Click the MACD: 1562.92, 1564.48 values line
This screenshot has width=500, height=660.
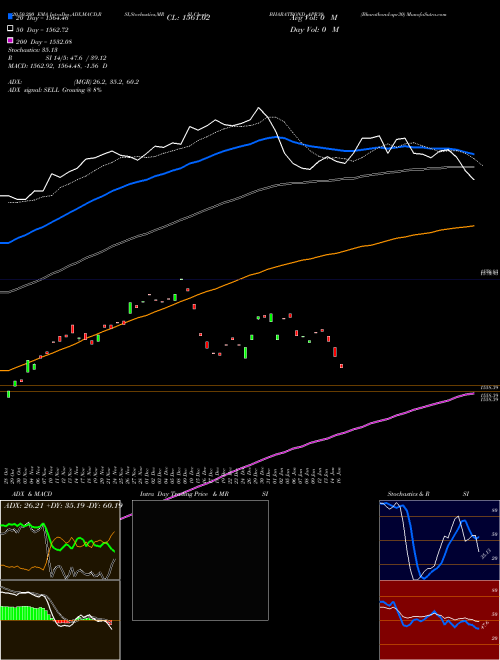[x=58, y=66]
